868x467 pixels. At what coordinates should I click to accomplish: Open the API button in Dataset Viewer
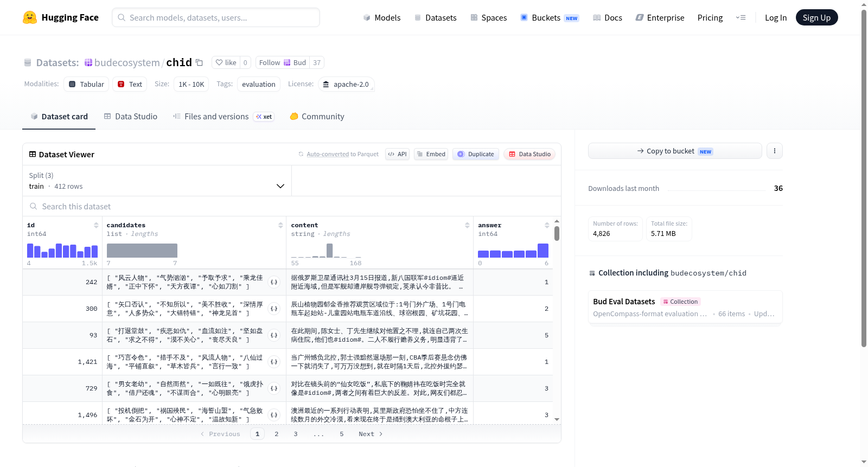coord(398,154)
